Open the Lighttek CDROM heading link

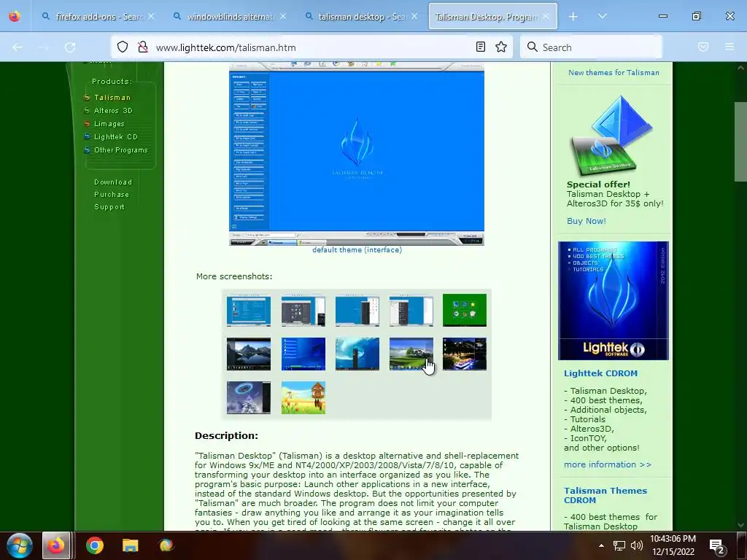tap(601, 373)
